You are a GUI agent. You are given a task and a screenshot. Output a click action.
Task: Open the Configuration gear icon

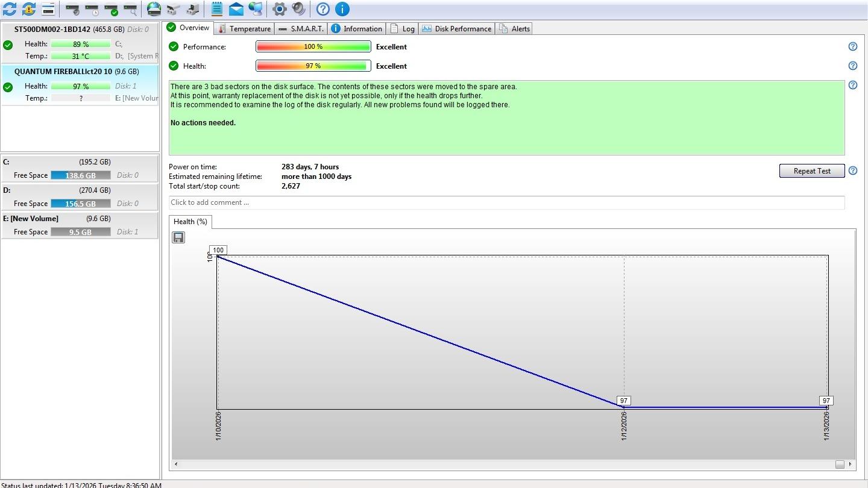point(279,9)
